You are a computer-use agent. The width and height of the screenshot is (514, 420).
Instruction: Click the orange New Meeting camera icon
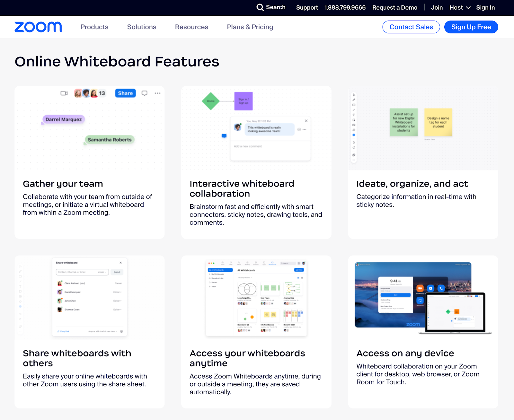click(420, 288)
